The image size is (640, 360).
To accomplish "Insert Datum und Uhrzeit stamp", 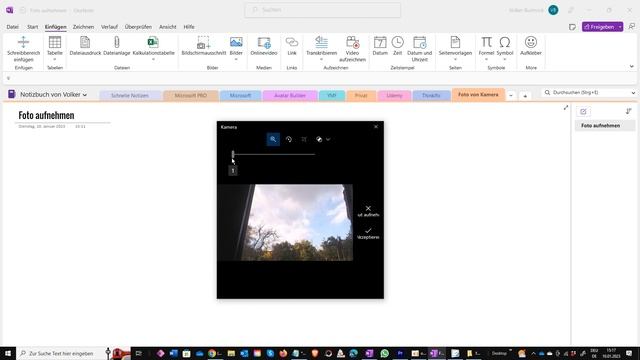I will coord(419,42).
